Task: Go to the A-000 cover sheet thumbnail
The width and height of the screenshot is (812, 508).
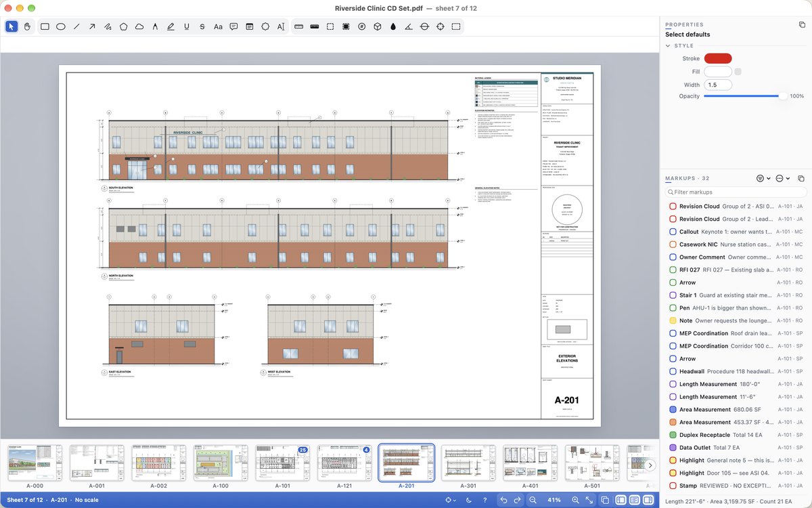Action: (34, 463)
